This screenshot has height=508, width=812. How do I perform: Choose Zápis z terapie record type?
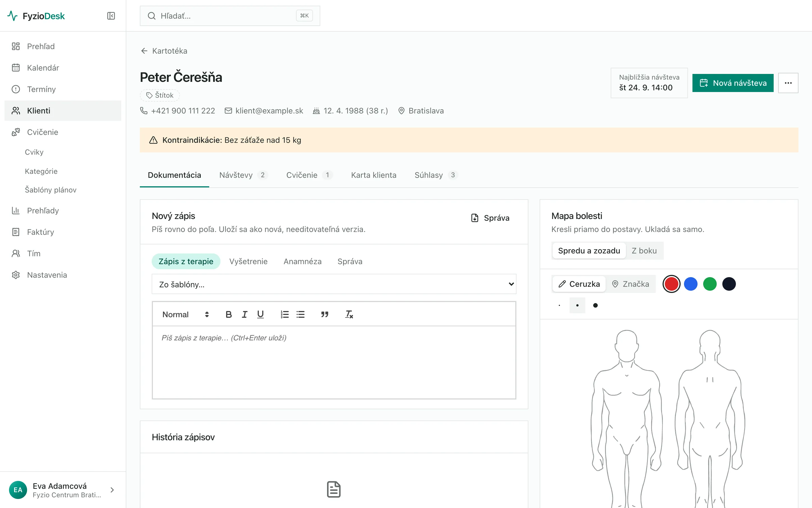click(186, 261)
